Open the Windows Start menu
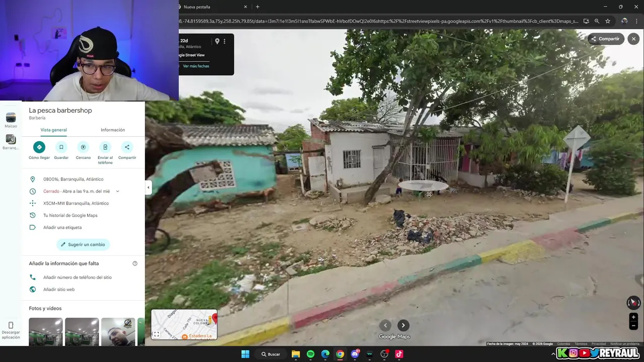Viewport: 644px width, 362px height. coord(245,354)
